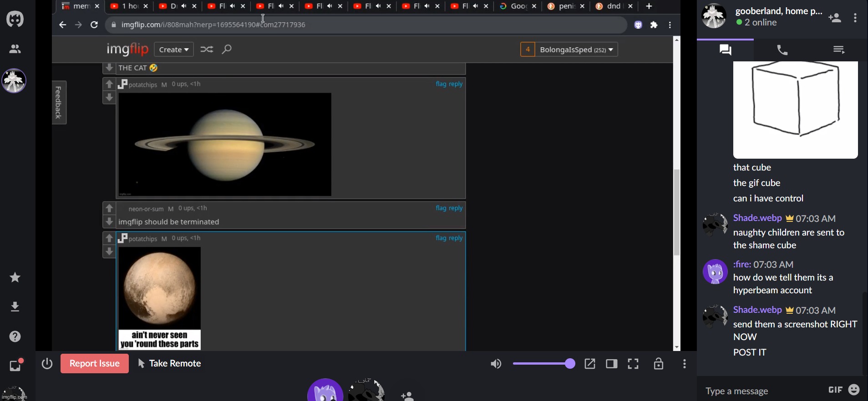The width and height of the screenshot is (868, 401).
Task: Upvote potatchips Pluto comment
Action: click(109, 238)
